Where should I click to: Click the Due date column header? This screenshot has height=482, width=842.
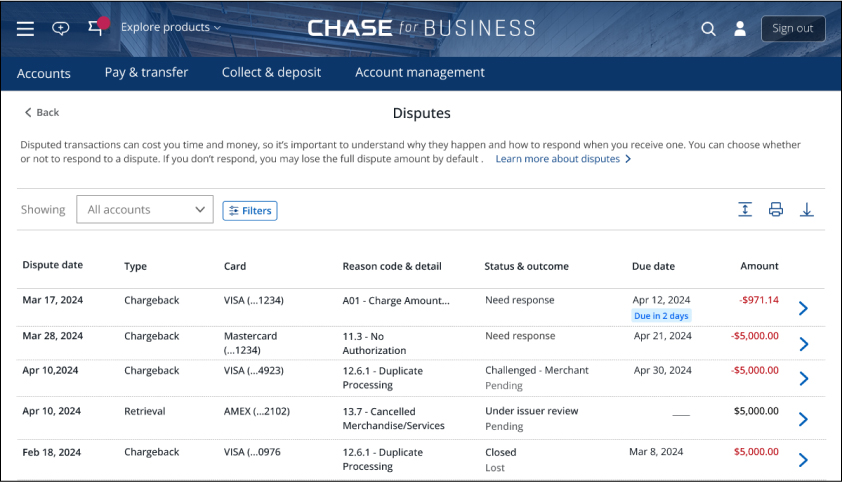point(654,266)
